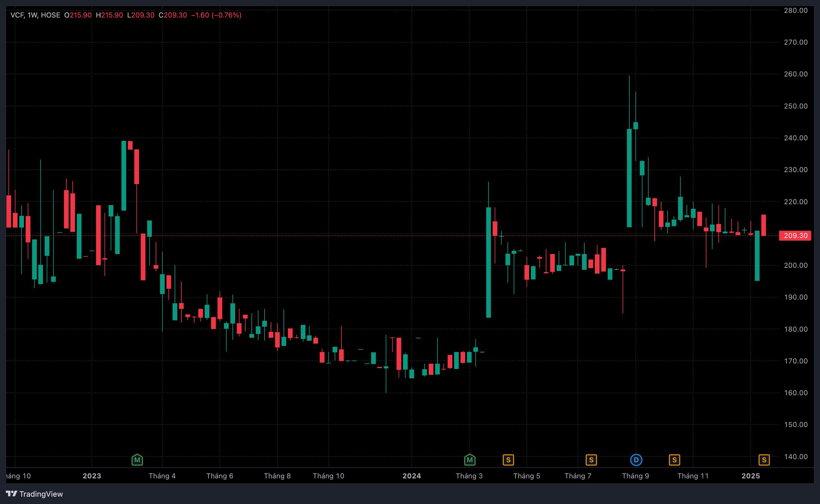820x504 pixels.
Task: Click the 220.00 price axis label
Action: coord(796,202)
